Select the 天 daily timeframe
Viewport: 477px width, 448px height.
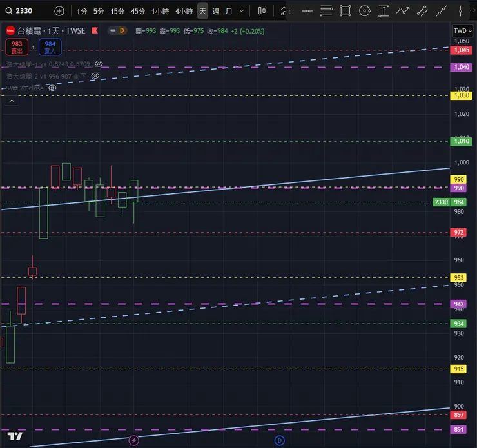pos(202,11)
